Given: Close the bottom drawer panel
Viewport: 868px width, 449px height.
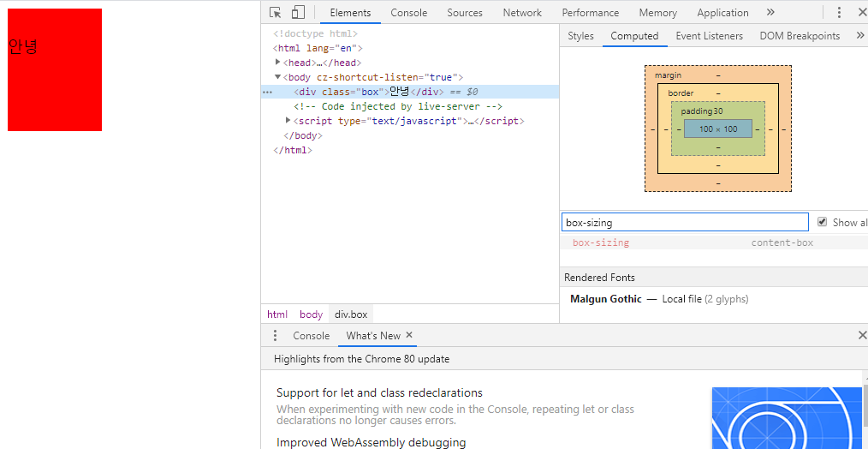Looking at the screenshot, I should (862, 335).
